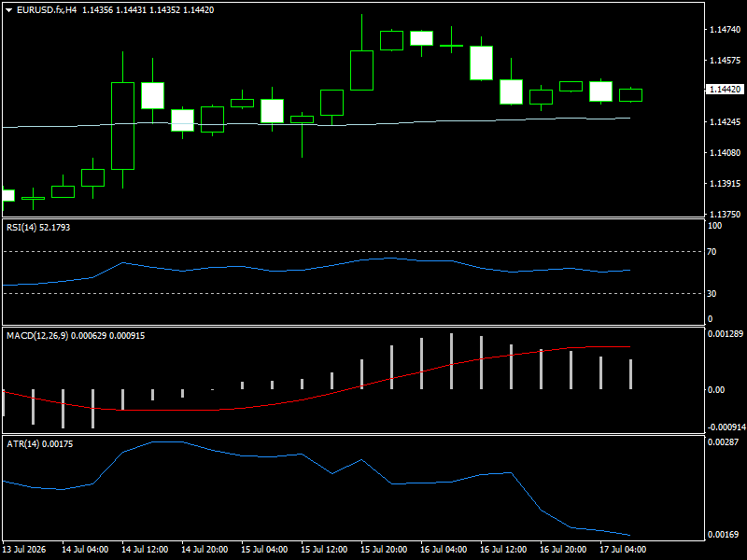The height and width of the screenshot is (560, 747).
Task: Click the 15 Jul 04:00 time label
Action: pyautogui.click(x=264, y=550)
